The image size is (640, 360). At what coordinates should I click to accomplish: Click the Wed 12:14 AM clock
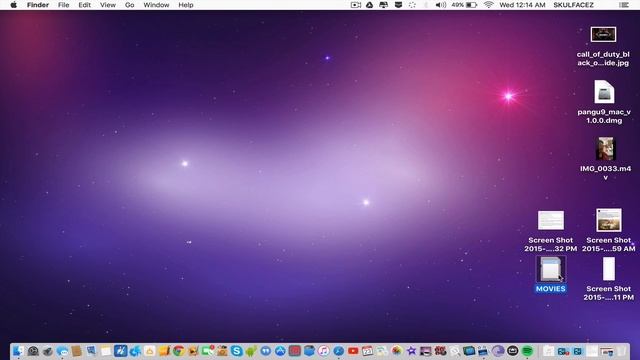pyautogui.click(x=522, y=5)
